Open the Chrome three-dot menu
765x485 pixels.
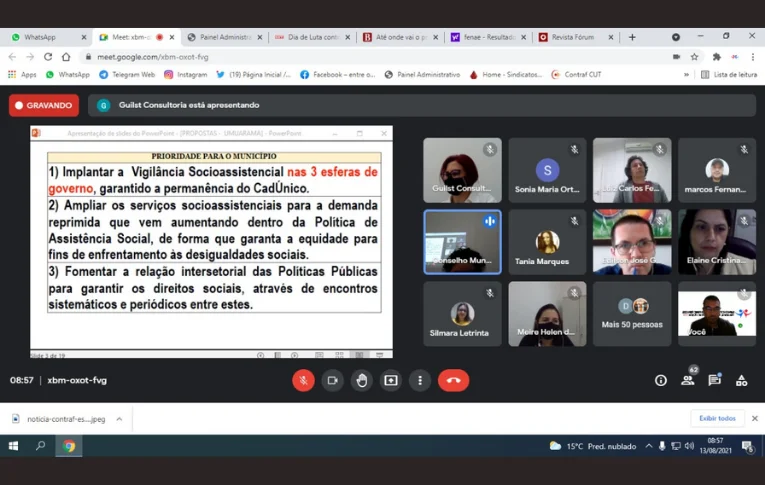[x=753, y=57]
